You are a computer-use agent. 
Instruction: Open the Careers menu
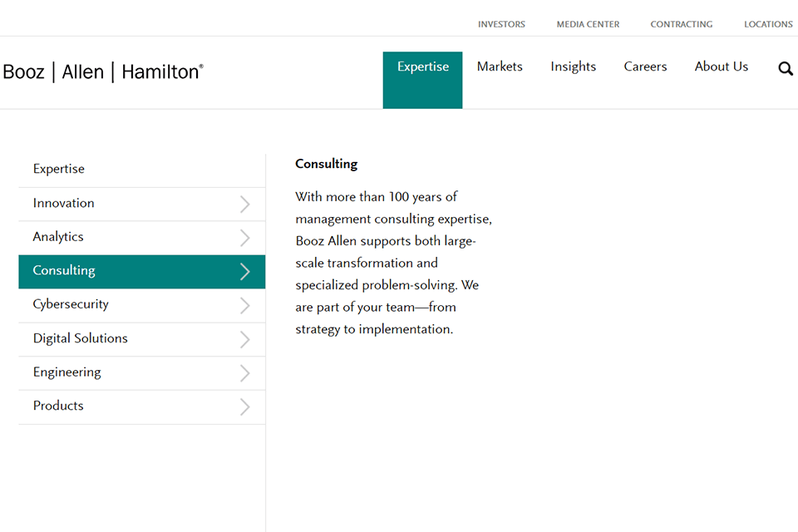coord(645,66)
